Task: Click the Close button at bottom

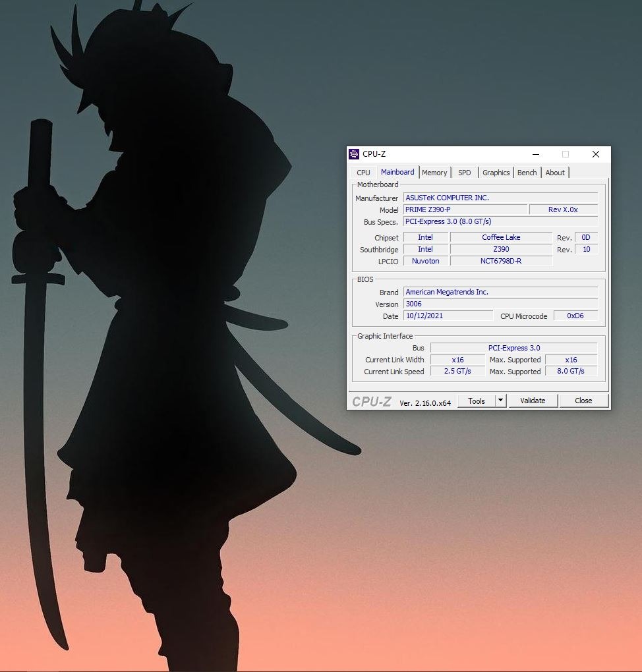Action: pos(584,401)
